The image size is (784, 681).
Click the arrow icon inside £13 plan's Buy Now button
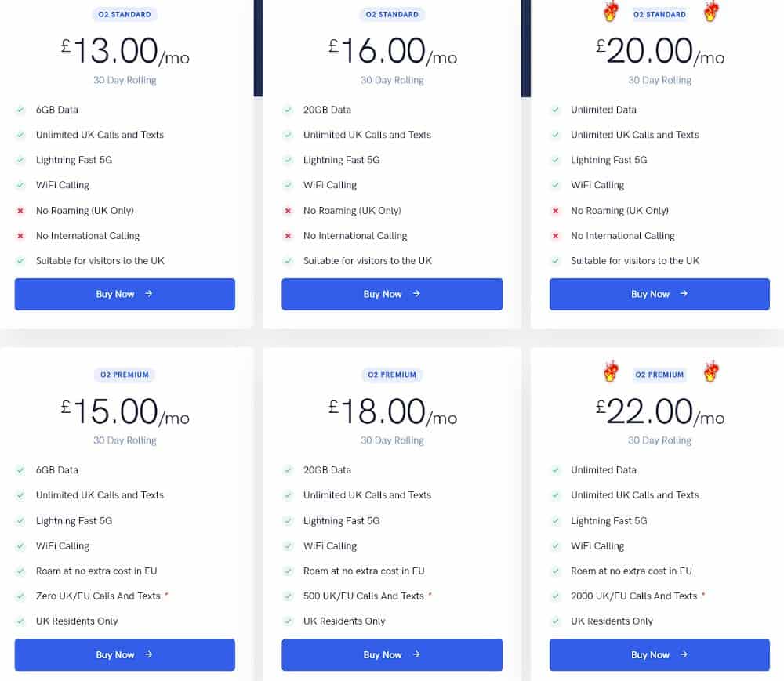coord(146,294)
